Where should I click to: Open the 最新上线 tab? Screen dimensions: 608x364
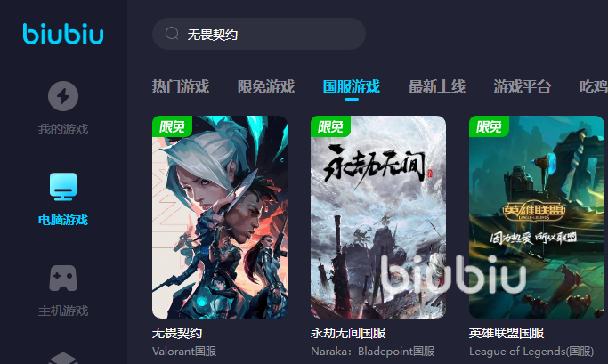(x=437, y=86)
